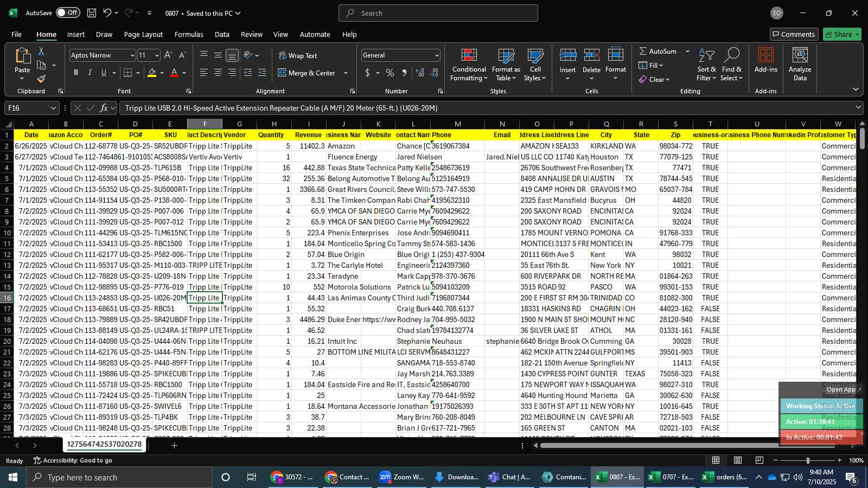Click Decrease Decimal icon
Screen dimensions: 868x488
(x=434, y=73)
